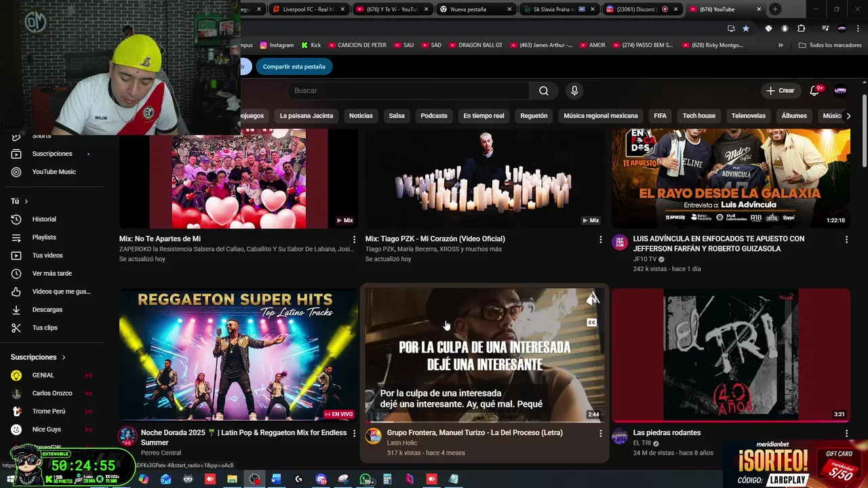Select the En tiempo real chip

click(x=484, y=116)
